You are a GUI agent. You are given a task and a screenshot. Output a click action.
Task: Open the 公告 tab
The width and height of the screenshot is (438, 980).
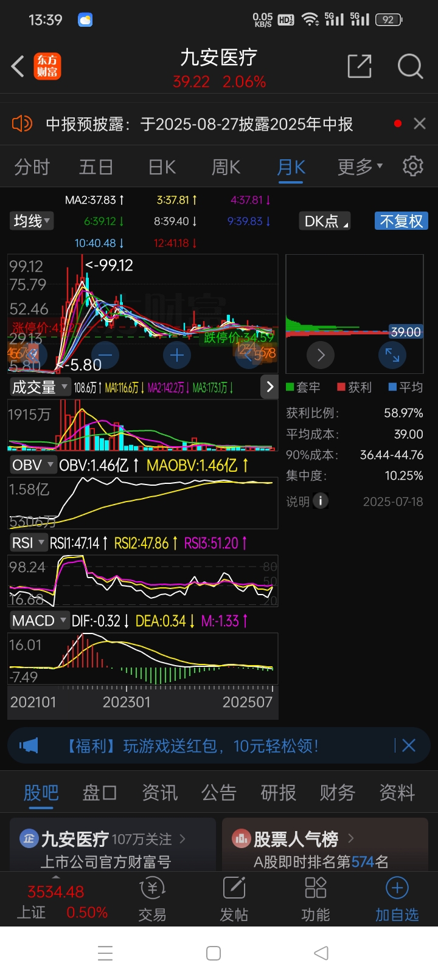[219, 792]
